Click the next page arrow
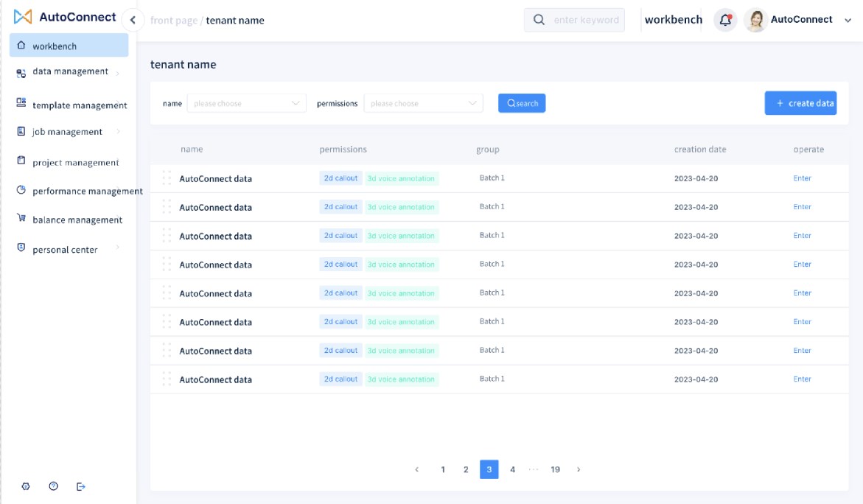863x504 pixels. (x=579, y=469)
